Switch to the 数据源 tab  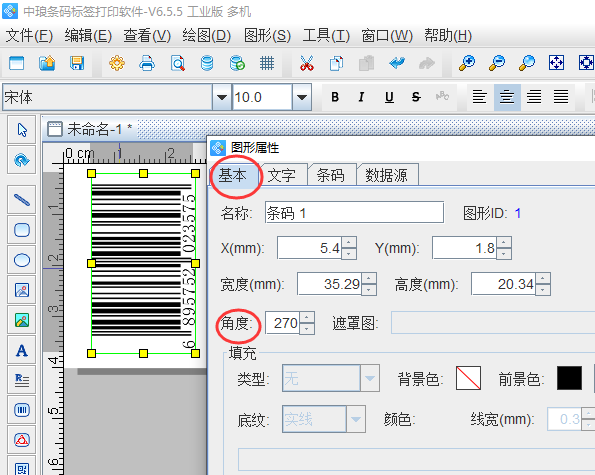coord(386,175)
